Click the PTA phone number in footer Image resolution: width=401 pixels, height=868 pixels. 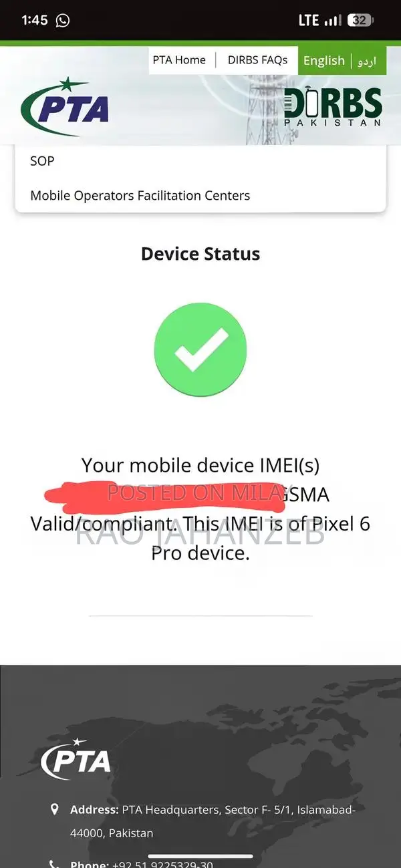(162, 864)
